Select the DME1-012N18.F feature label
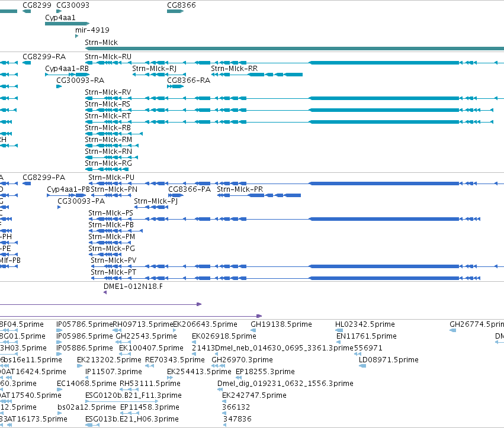504x428 pixels. tap(133, 287)
